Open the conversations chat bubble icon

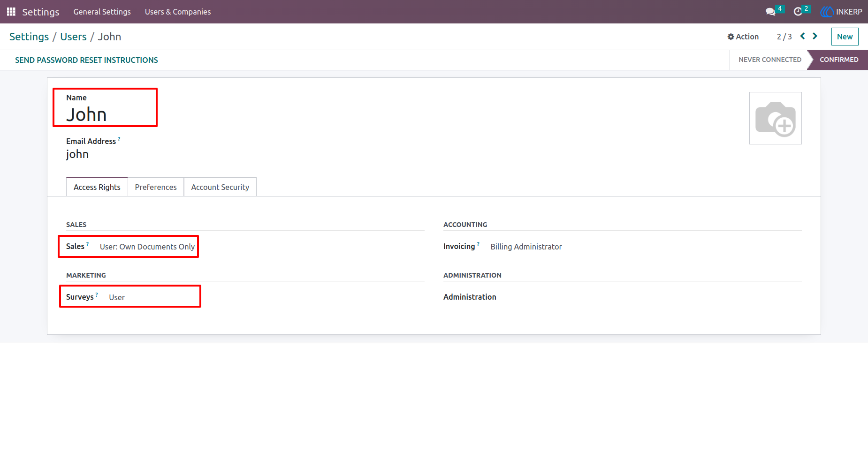tap(770, 12)
